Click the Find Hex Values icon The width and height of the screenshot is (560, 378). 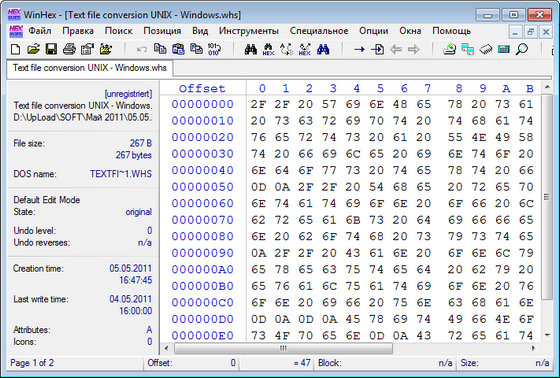point(269,49)
